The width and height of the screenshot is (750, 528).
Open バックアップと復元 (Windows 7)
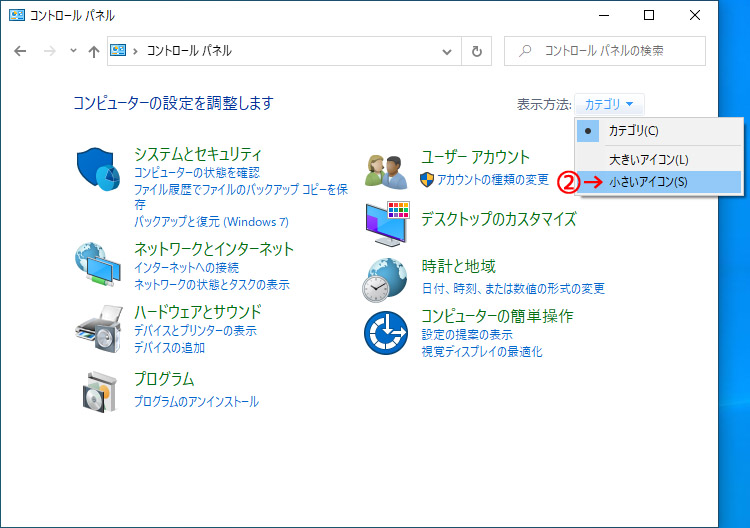click(x=211, y=221)
